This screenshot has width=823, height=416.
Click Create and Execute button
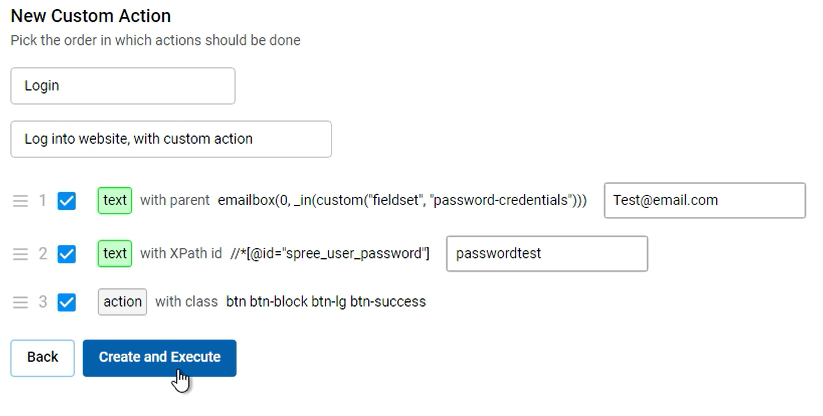[160, 358]
